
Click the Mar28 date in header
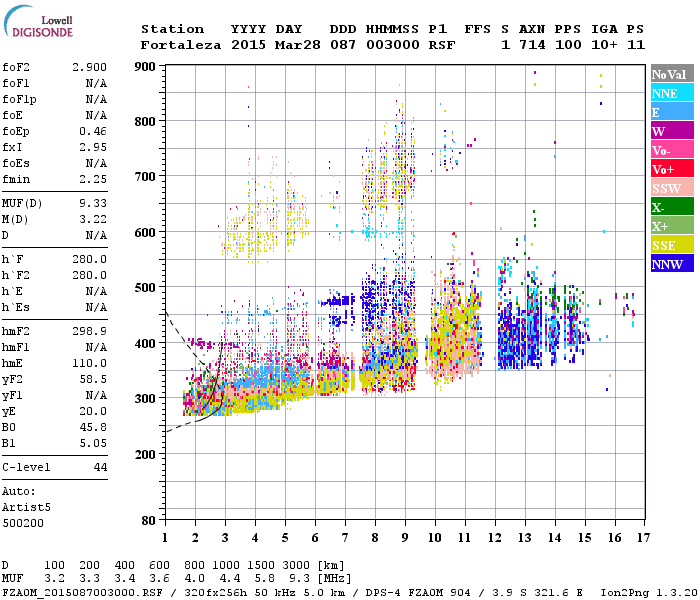pos(298,45)
